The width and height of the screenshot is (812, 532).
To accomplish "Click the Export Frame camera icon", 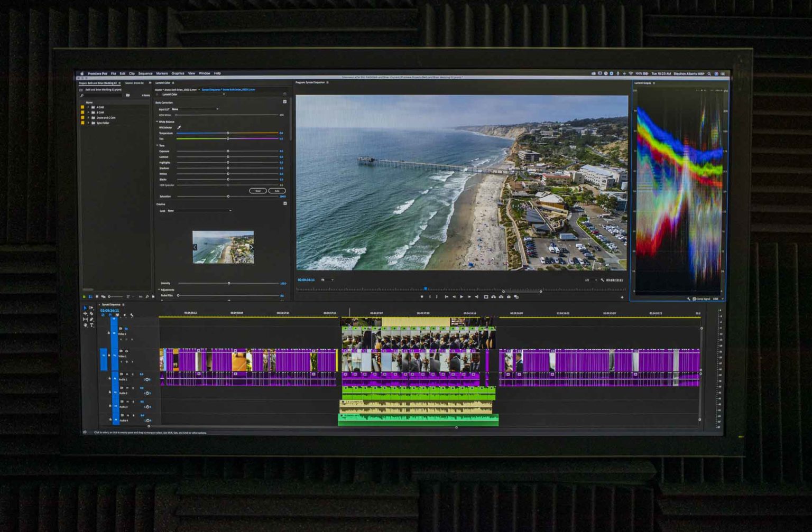I will (x=509, y=297).
